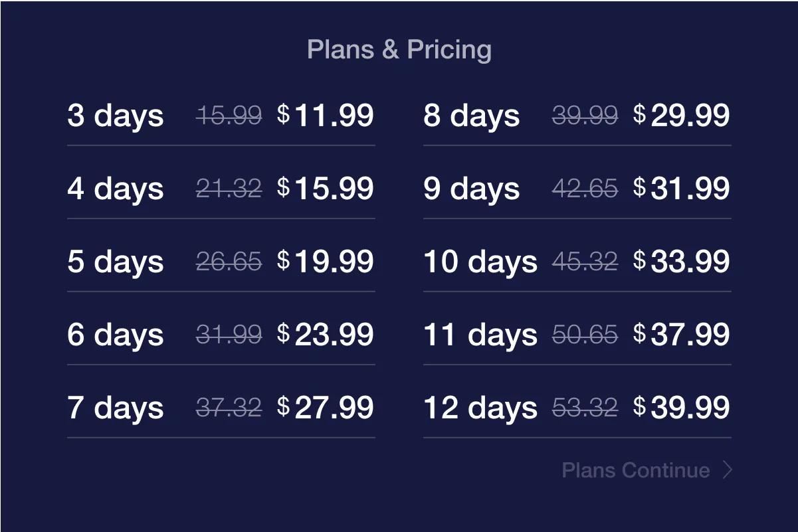
Task: Pick the 10 days plan
Action: click(577, 262)
